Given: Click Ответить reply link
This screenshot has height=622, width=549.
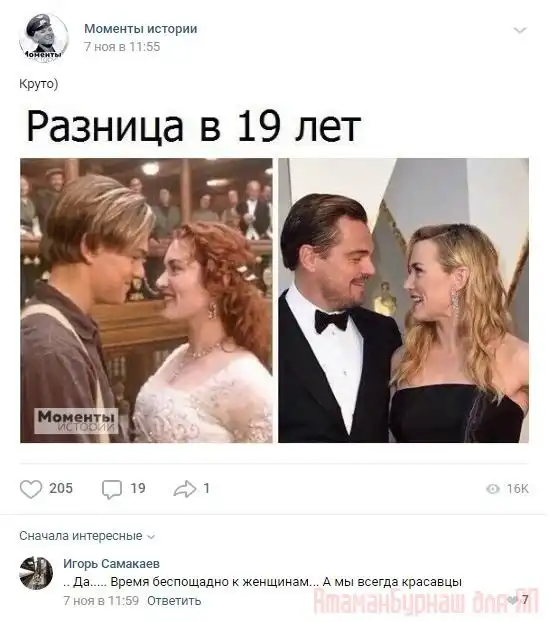Looking at the screenshot, I should [174, 601].
